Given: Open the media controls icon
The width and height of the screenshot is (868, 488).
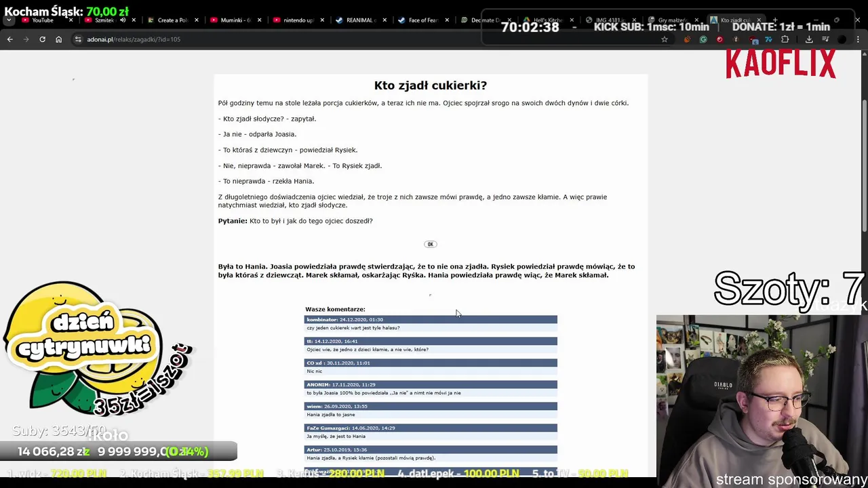Looking at the screenshot, I should tap(825, 39).
